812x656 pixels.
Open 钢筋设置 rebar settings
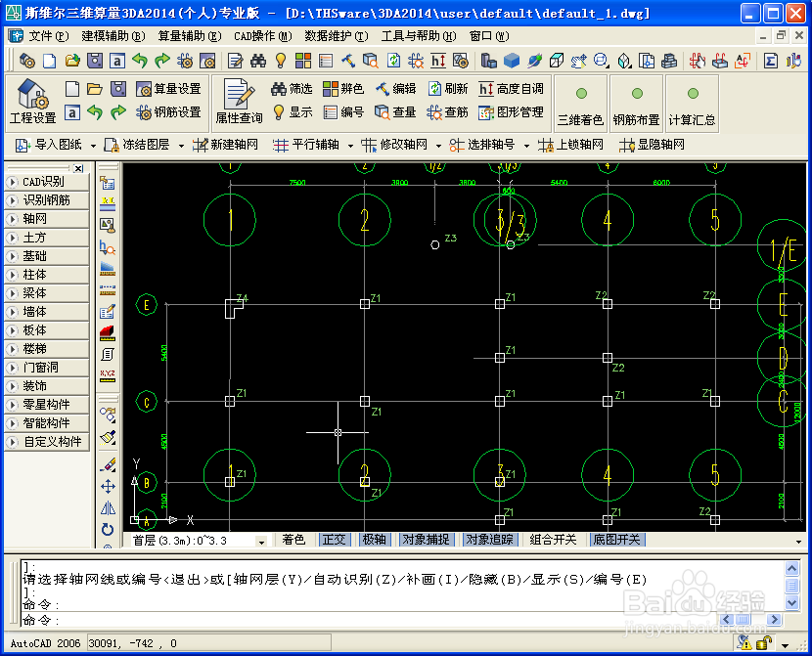pos(168,111)
